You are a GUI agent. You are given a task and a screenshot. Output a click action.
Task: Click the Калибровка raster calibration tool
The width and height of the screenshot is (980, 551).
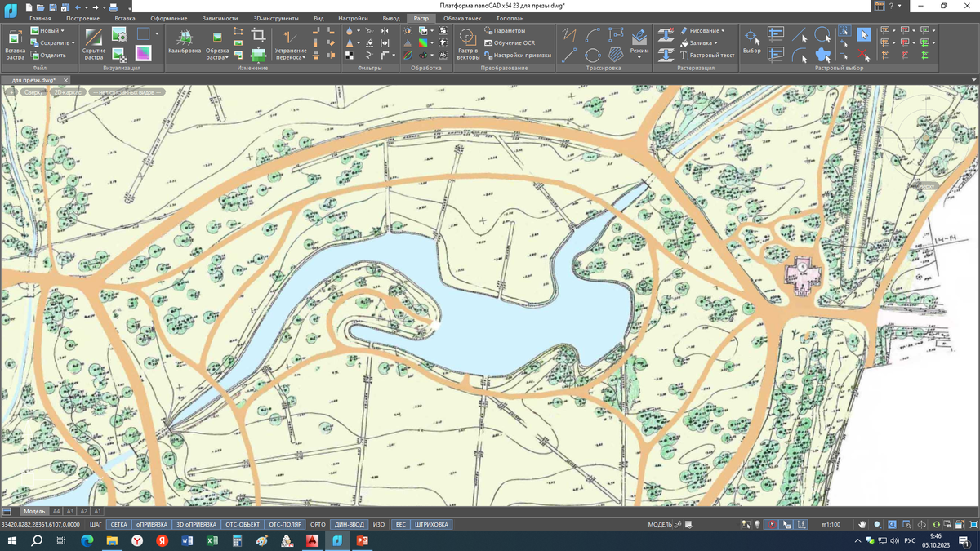click(184, 41)
